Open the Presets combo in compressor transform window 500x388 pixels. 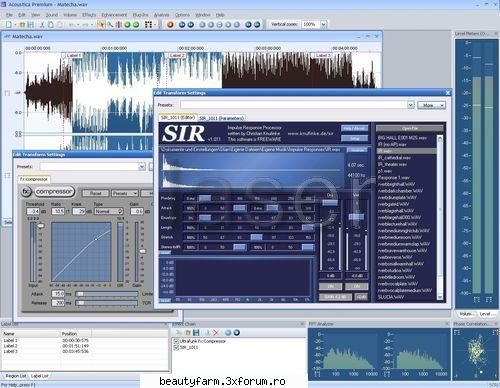[x=142, y=166]
